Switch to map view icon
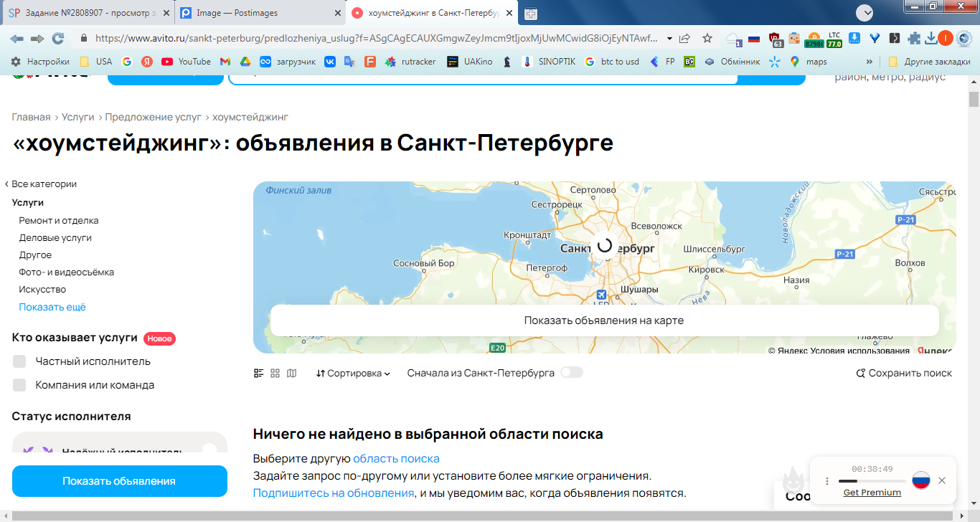The image size is (980, 522). pyautogui.click(x=291, y=374)
